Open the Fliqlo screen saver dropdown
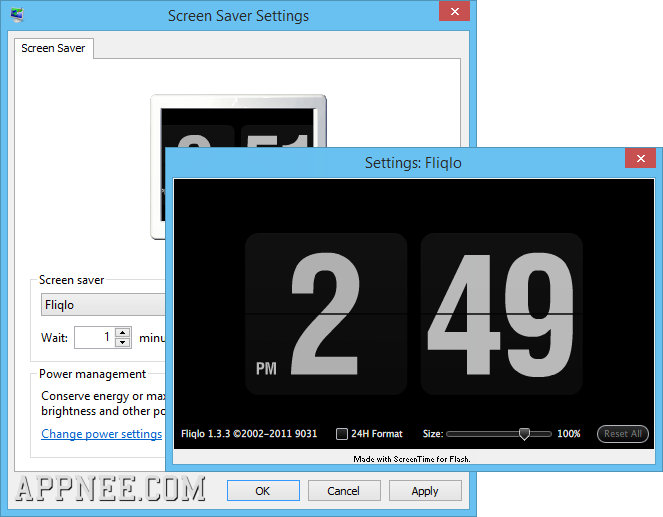 (103, 305)
